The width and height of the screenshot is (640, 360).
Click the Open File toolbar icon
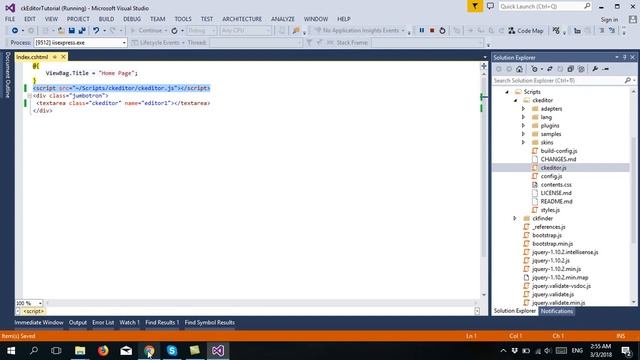[61, 31]
